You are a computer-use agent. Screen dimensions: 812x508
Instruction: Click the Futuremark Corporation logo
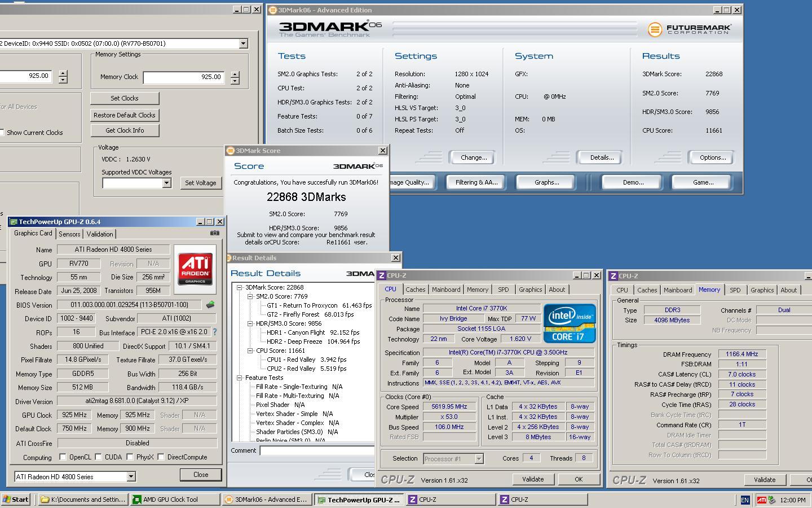tap(690, 29)
